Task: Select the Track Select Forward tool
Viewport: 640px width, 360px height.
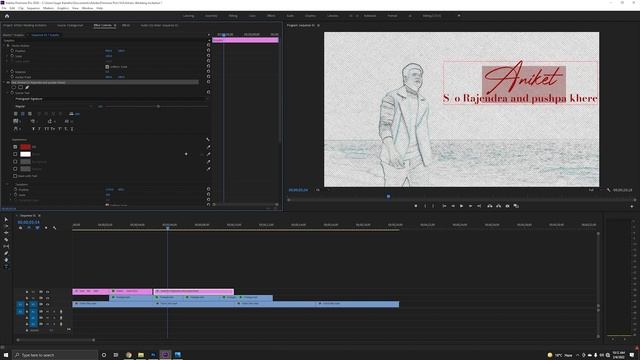Action: click(6, 226)
